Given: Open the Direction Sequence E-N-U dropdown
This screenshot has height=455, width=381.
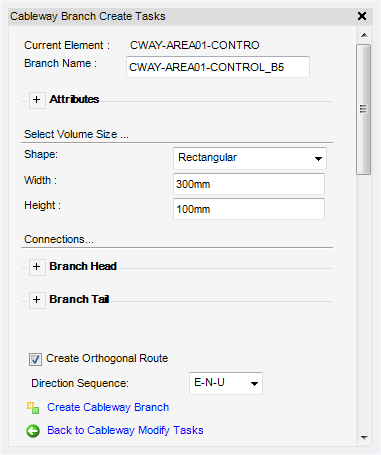Looking at the screenshot, I should [226, 383].
